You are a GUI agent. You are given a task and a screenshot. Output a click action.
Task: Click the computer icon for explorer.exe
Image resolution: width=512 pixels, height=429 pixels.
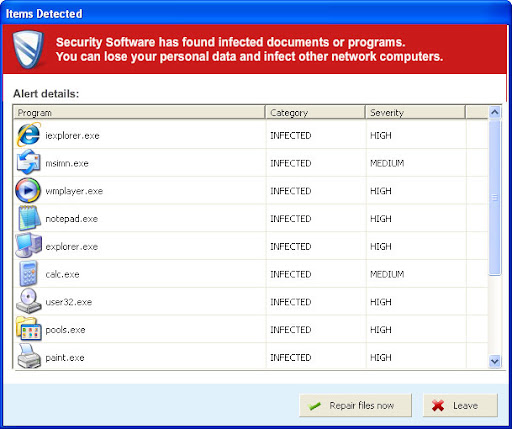29,246
